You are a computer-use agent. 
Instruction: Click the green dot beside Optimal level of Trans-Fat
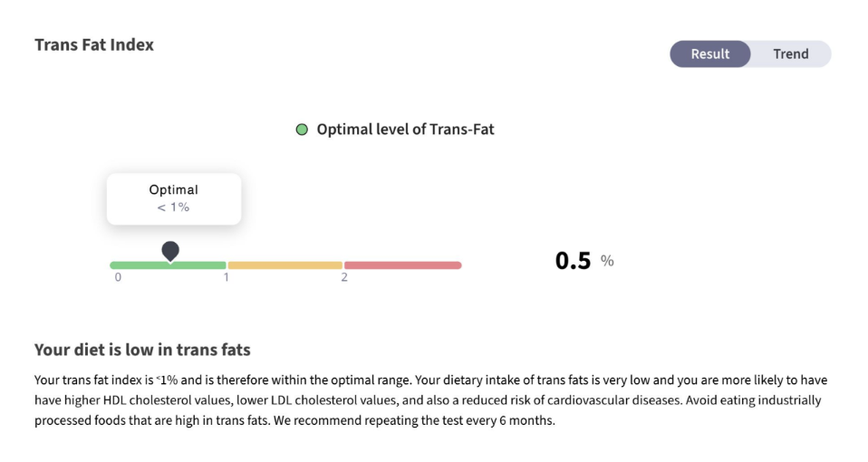point(302,130)
